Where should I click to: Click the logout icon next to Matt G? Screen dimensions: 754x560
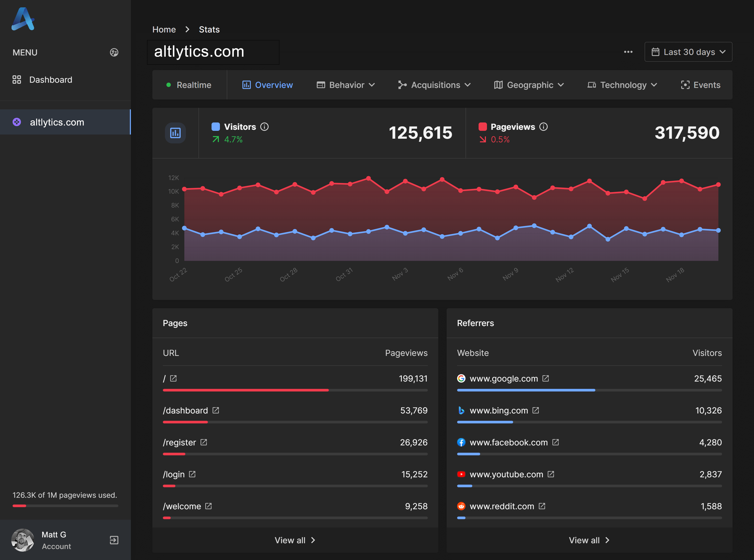pos(114,540)
